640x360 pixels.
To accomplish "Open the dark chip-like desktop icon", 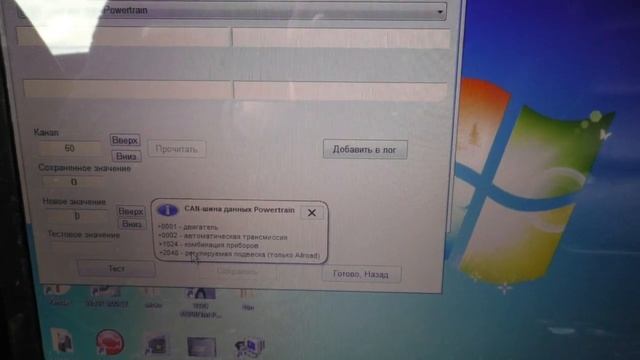I will coord(156,345).
